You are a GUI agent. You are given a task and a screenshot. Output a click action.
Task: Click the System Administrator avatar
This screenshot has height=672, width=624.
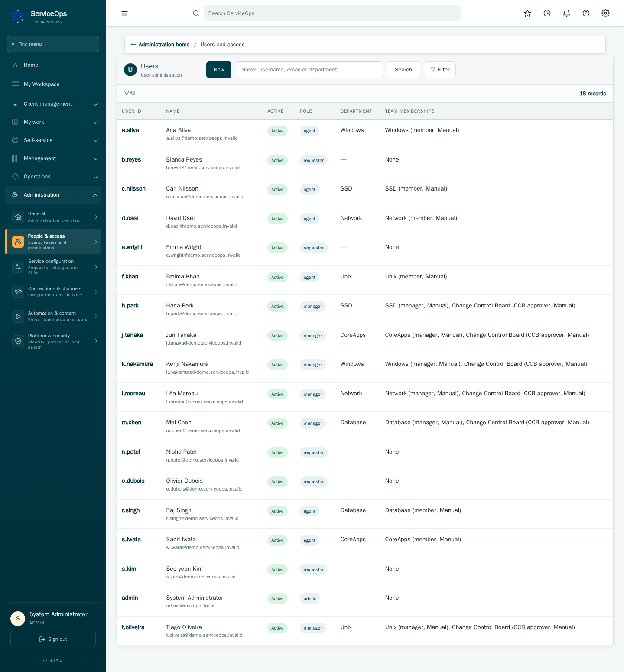tap(18, 619)
